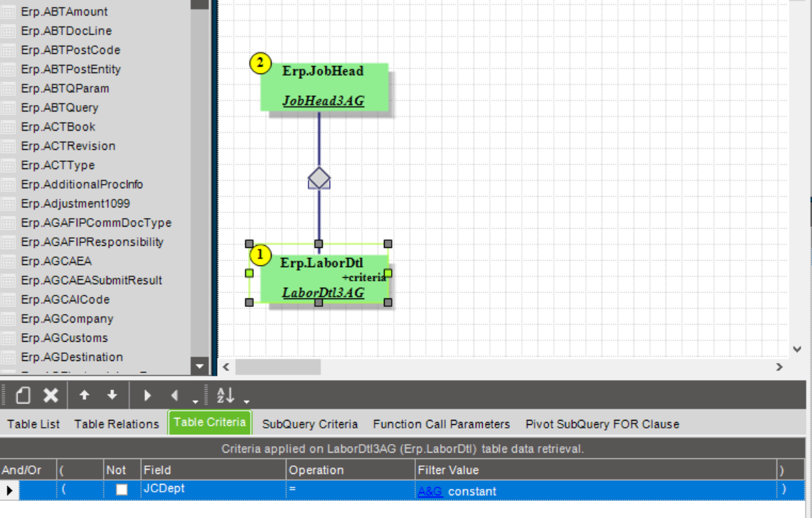Click the Filter Value column header
The image size is (812, 518).
coord(596,470)
